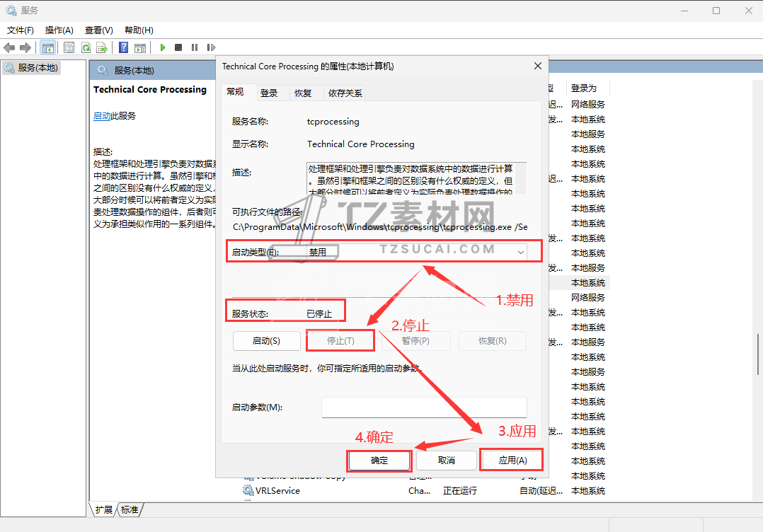The width and height of the screenshot is (763, 532).
Task: Click the 启动 link for this service
Action: (x=102, y=116)
